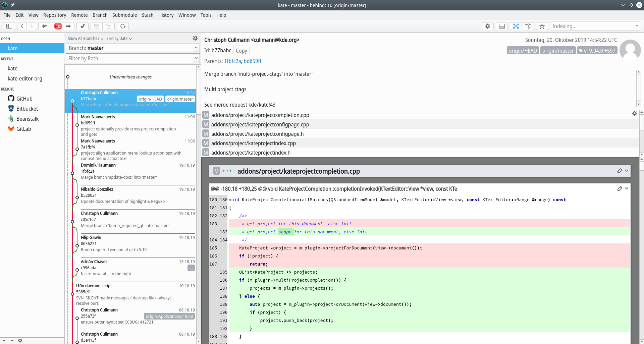Open the Show All Branches dropdown
This screenshot has height=344, width=644.
tap(86, 39)
